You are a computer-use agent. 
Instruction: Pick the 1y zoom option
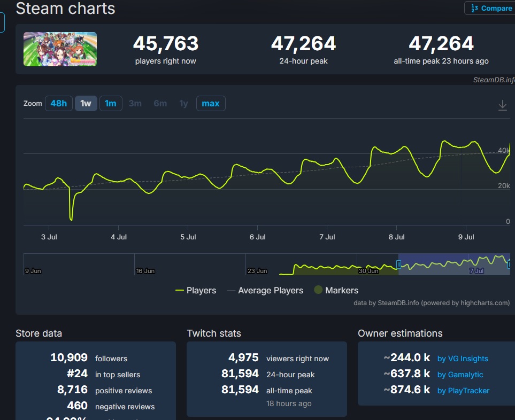(x=183, y=103)
